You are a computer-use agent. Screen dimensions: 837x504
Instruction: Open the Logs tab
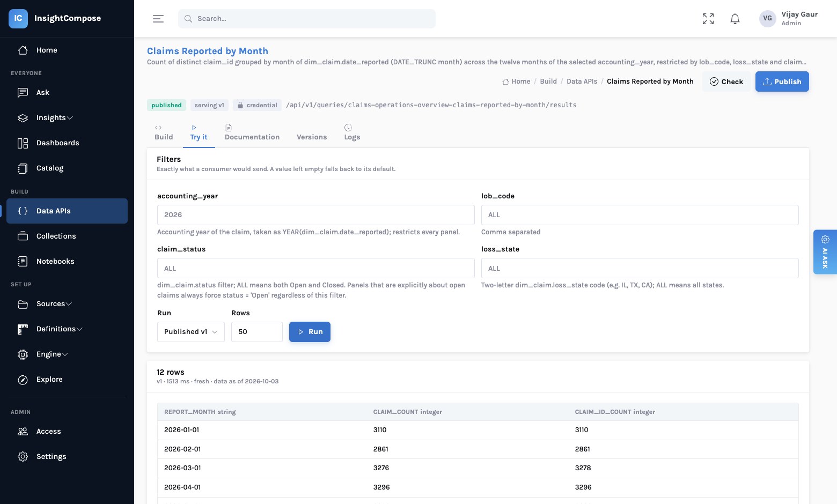point(352,132)
